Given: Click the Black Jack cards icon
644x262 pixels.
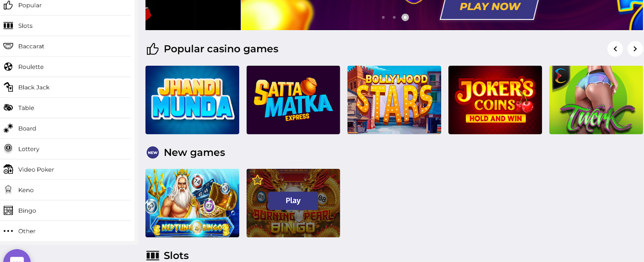Looking at the screenshot, I should coord(8,87).
